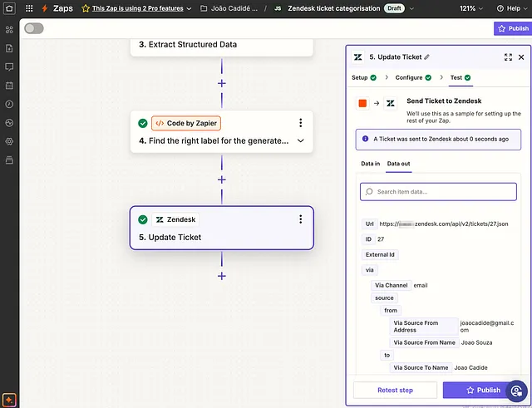Click the Code by Zapier app badge
Screen dimensions: 532x408
coord(186,123)
